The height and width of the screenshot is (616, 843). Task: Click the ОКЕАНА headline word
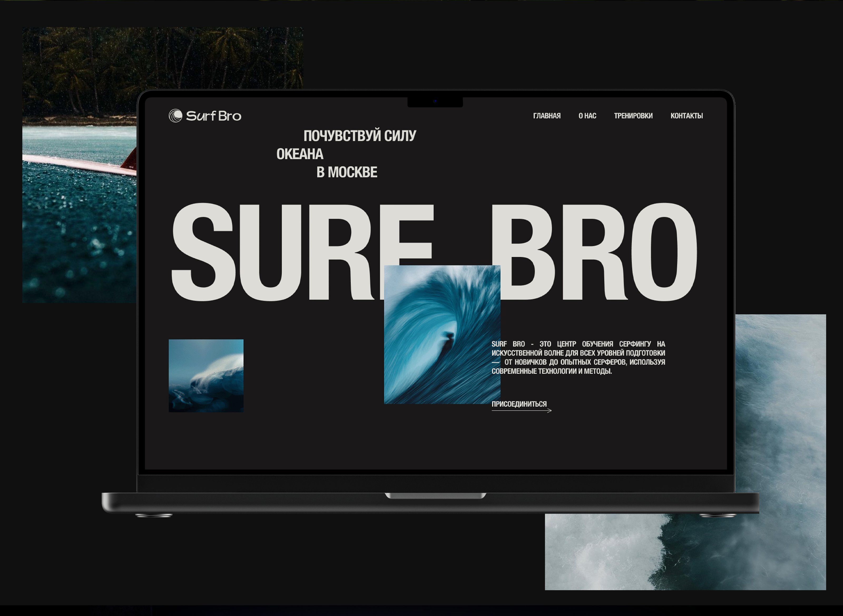pos(300,154)
